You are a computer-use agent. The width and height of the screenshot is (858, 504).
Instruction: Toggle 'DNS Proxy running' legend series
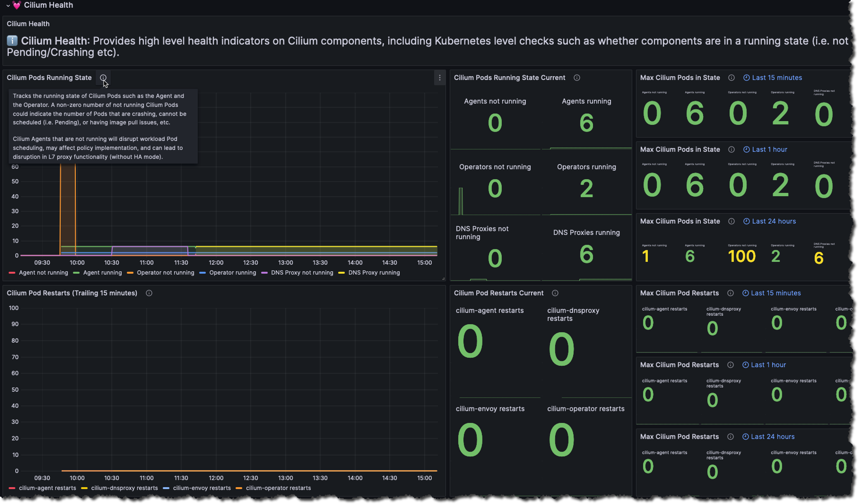[374, 273]
